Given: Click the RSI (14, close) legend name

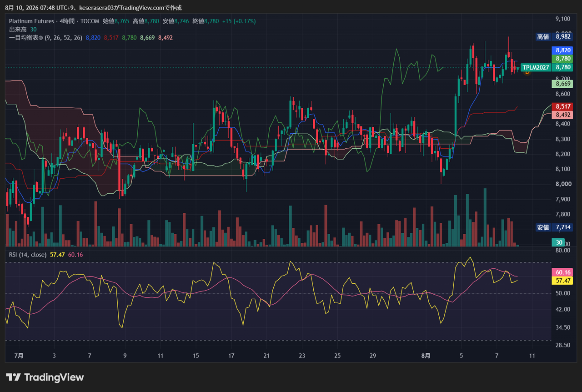Looking at the screenshot, I should (x=28, y=255).
